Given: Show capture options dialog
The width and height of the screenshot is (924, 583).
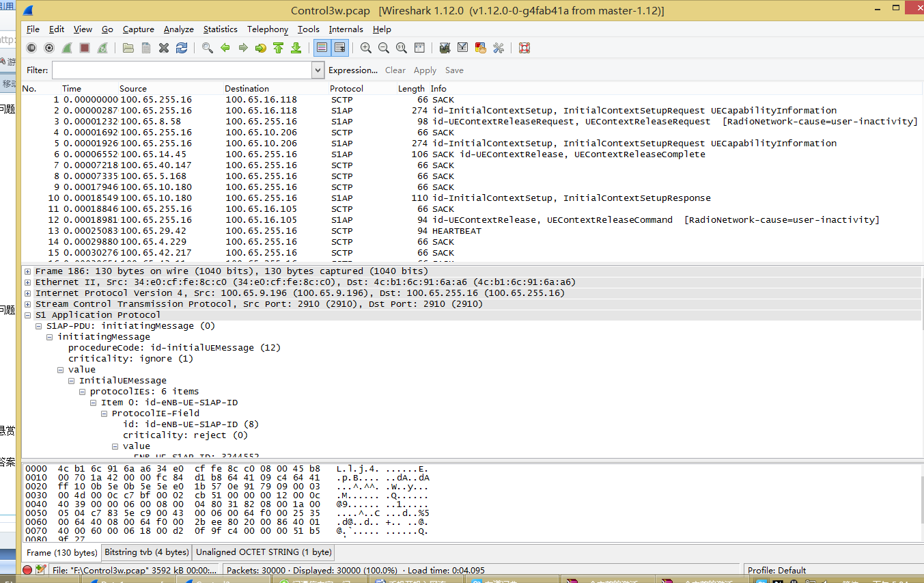Looking at the screenshot, I should tap(49, 48).
